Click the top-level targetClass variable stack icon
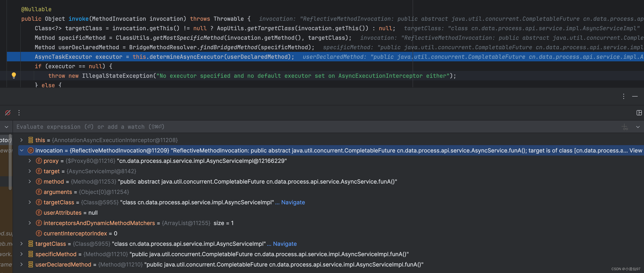The image size is (644, 273). [x=30, y=244]
